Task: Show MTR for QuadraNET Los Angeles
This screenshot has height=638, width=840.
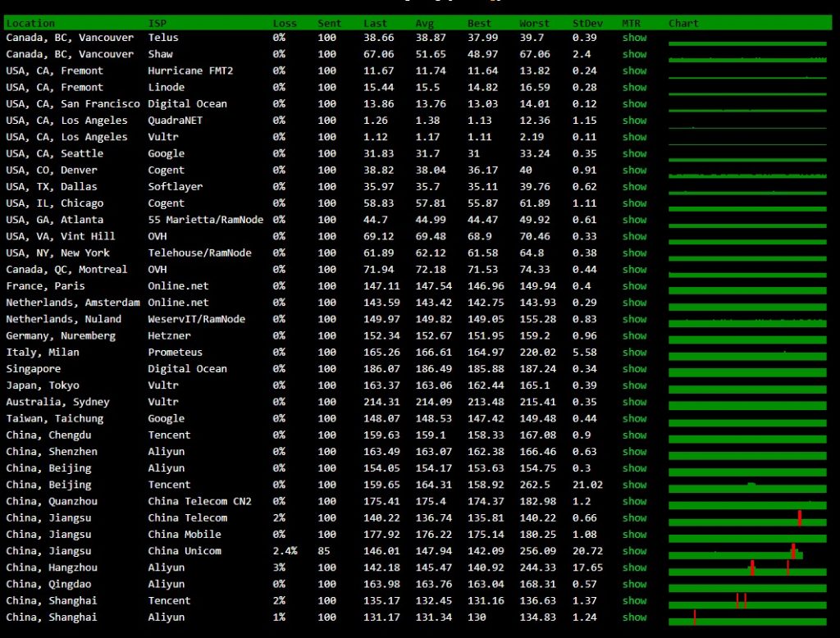Action: [634, 121]
